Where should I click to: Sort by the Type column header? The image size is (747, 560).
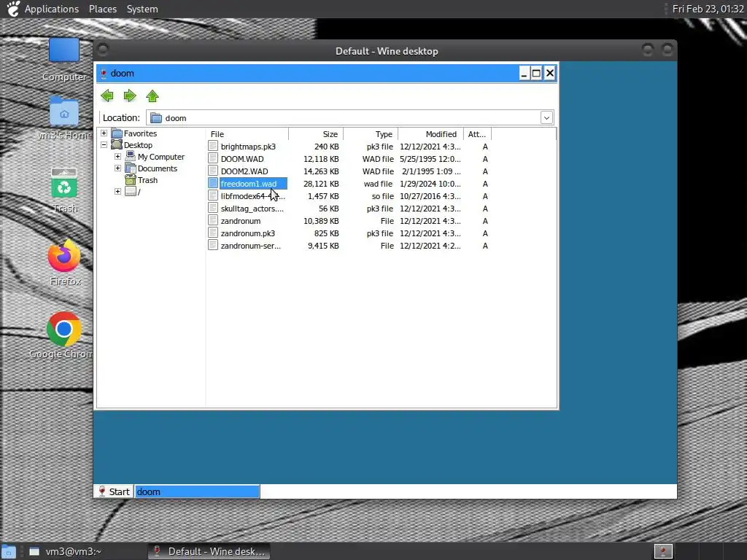371,134
